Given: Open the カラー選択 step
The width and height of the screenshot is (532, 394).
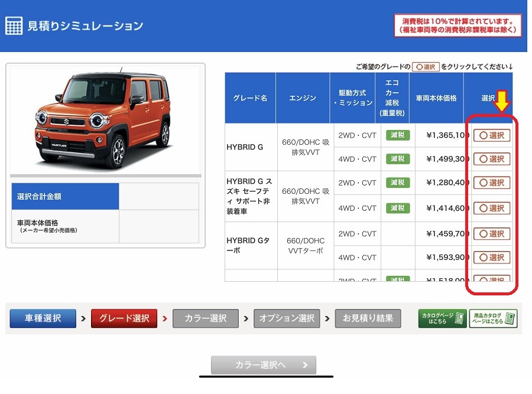Looking at the screenshot, I should (206, 318).
